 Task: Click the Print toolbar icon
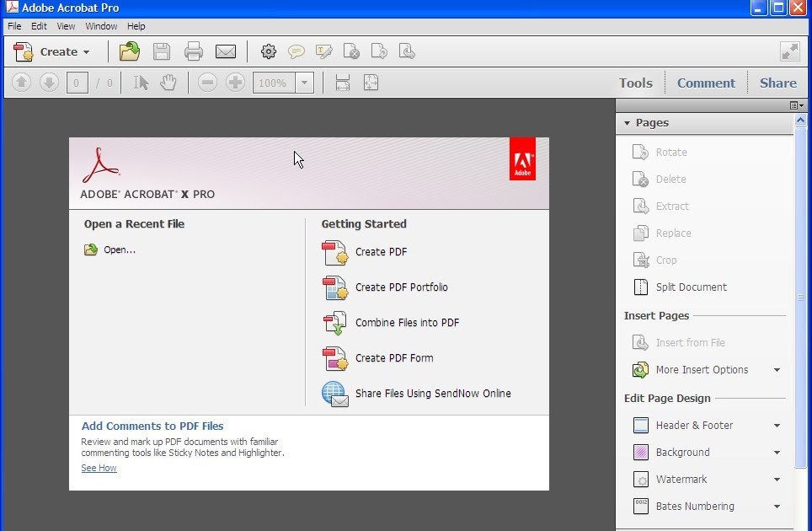coord(194,51)
